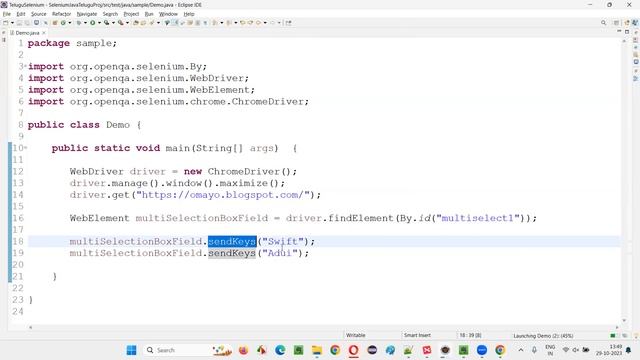Click the vertical scrollbar down arrow
The image size is (640, 360).
pyautogui.click(x=624, y=320)
